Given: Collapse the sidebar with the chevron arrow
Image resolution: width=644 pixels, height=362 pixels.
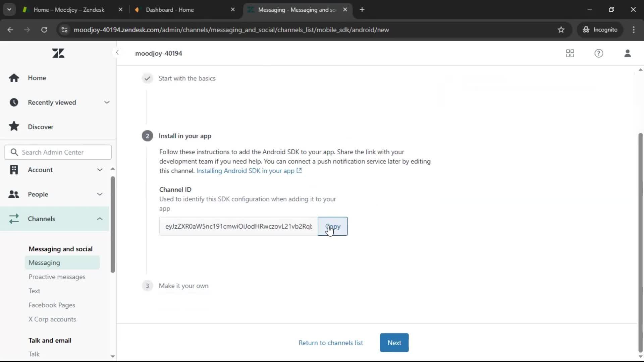Looking at the screenshot, I should (117, 52).
